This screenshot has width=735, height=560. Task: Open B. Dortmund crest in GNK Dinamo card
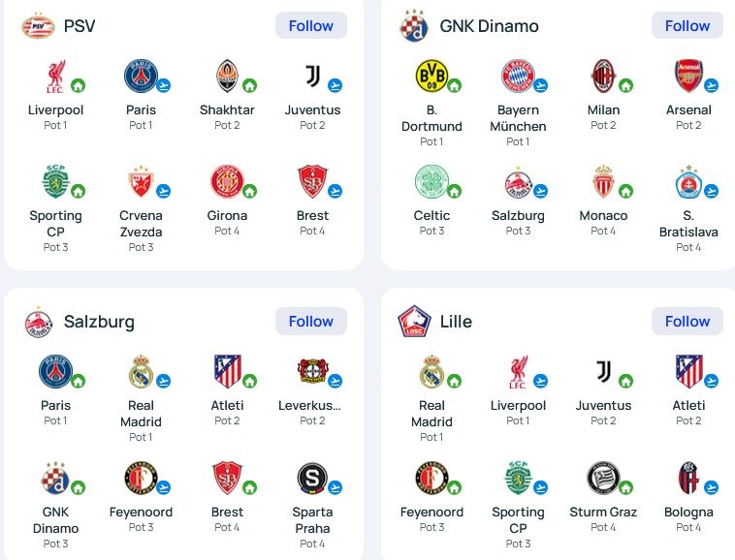point(431,76)
